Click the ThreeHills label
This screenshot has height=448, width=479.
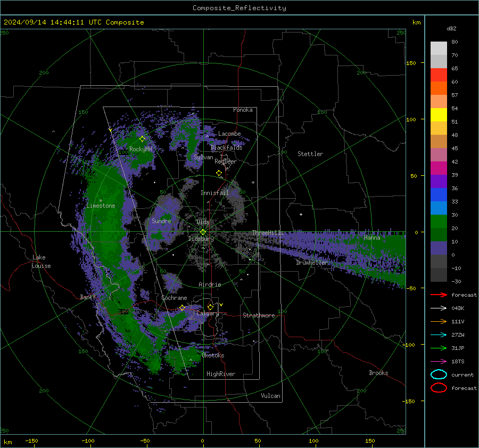click(x=268, y=233)
